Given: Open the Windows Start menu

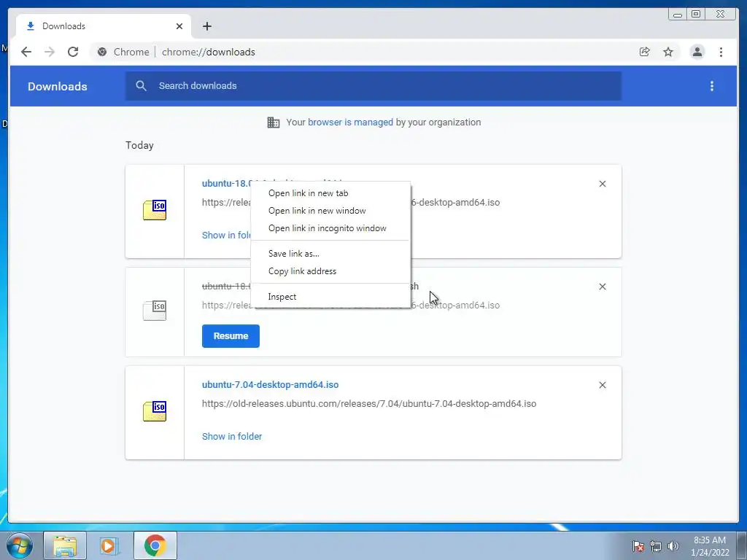Looking at the screenshot, I should pos(19,545).
